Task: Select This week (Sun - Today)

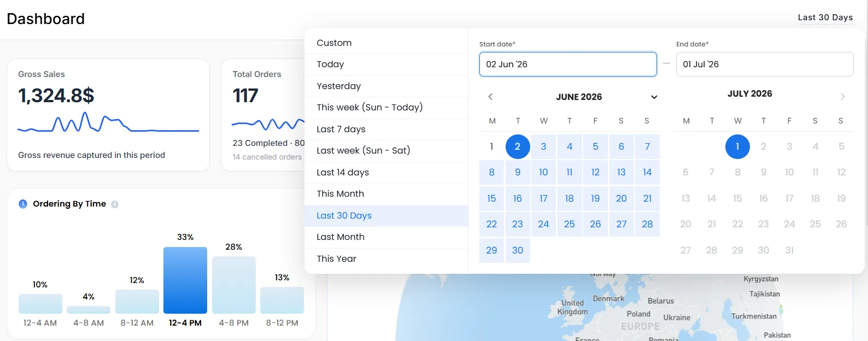Action: 386,108
